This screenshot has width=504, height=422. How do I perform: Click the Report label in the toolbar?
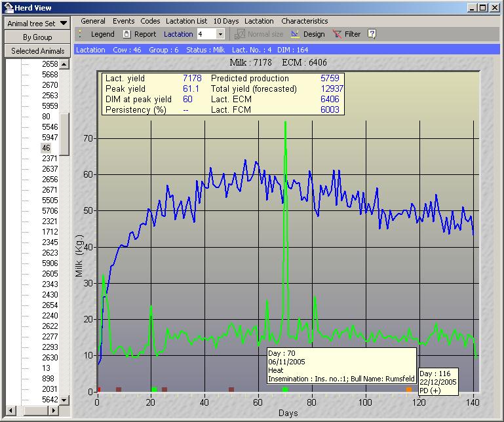(145, 34)
